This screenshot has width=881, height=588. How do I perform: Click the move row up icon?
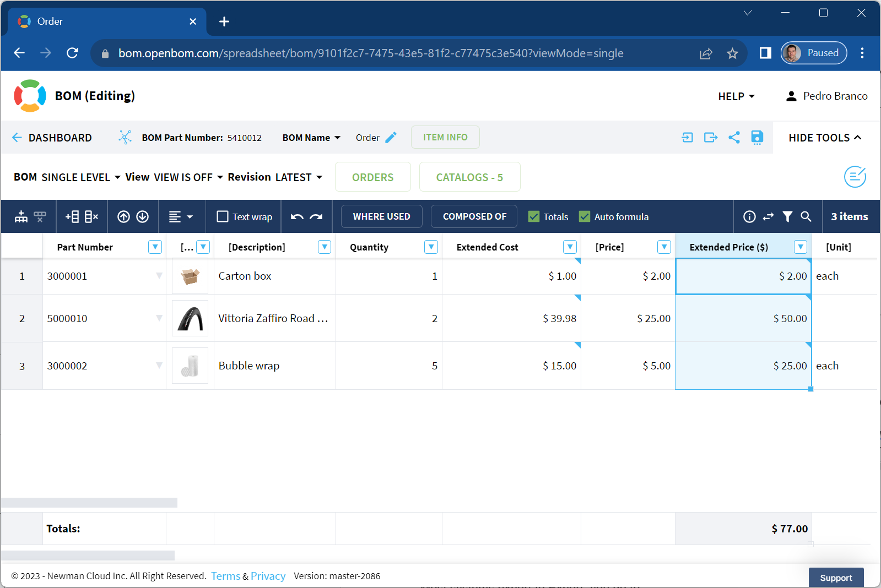pyautogui.click(x=124, y=217)
